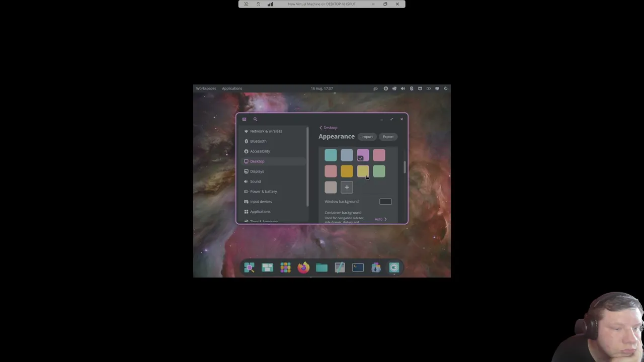Click the settings sidebar scrollbar
This screenshot has height=362, width=644.
click(307, 166)
